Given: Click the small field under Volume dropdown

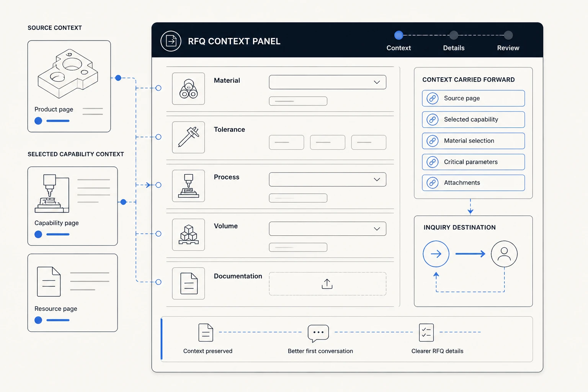Looking at the screenshot, I should click(298, 247).
